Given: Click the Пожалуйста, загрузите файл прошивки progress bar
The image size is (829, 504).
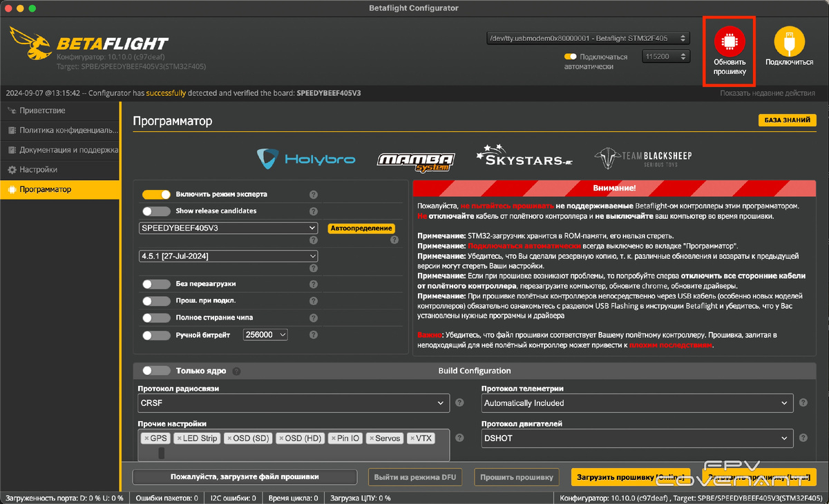Looking at the screenshot, I should click(245, 477).
